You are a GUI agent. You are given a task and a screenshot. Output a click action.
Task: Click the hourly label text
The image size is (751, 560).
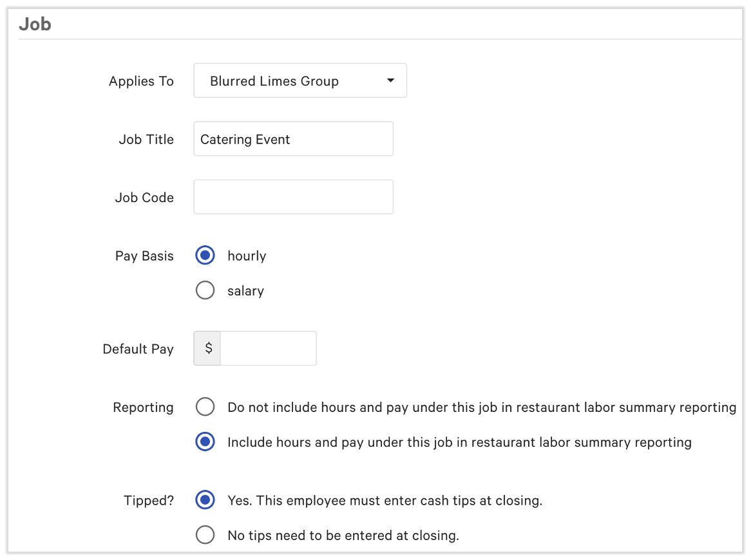247,256
